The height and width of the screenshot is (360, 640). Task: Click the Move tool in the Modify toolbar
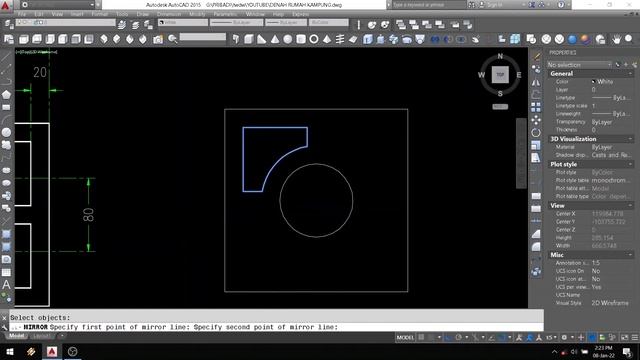click(x=536, y=120)
